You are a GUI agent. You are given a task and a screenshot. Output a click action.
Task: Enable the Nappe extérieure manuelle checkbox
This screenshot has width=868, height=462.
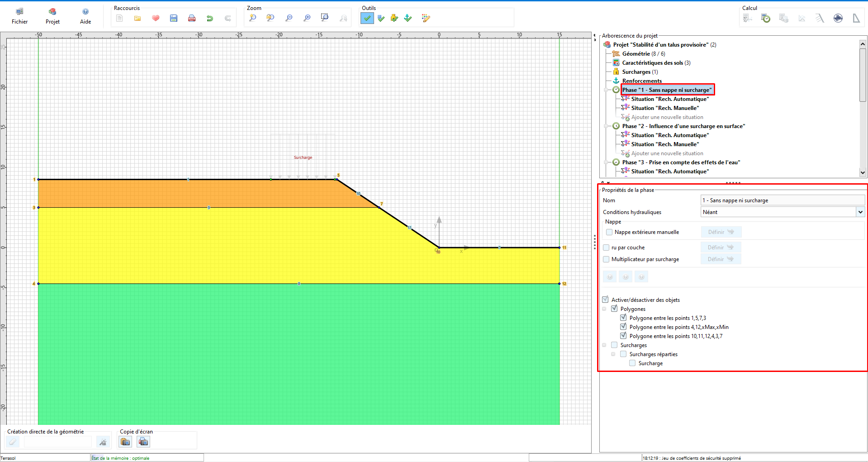609,232
